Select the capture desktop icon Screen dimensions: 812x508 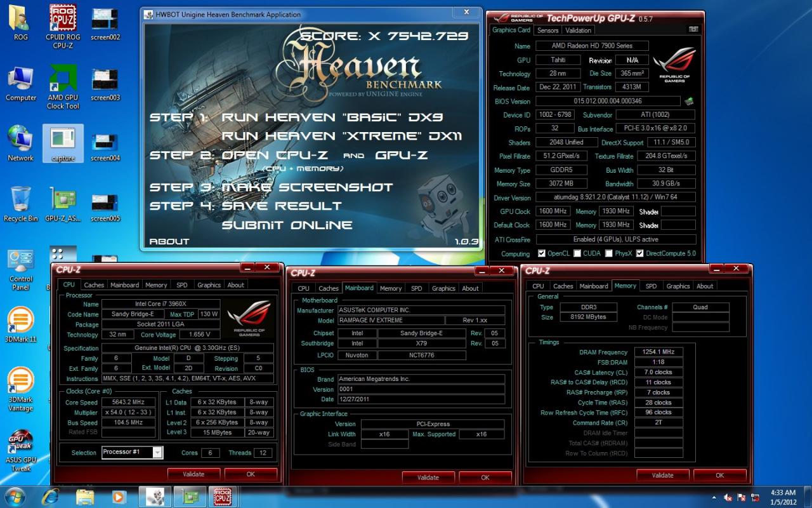pos(63,144)
